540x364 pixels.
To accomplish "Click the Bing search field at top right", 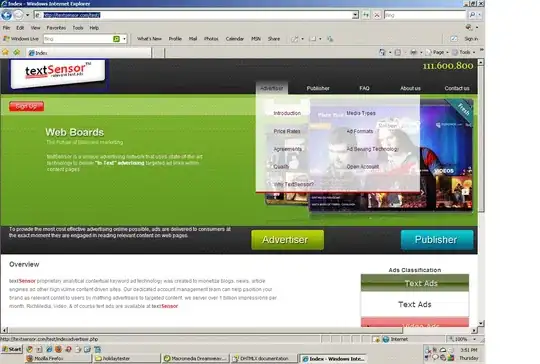I will 425,15.
